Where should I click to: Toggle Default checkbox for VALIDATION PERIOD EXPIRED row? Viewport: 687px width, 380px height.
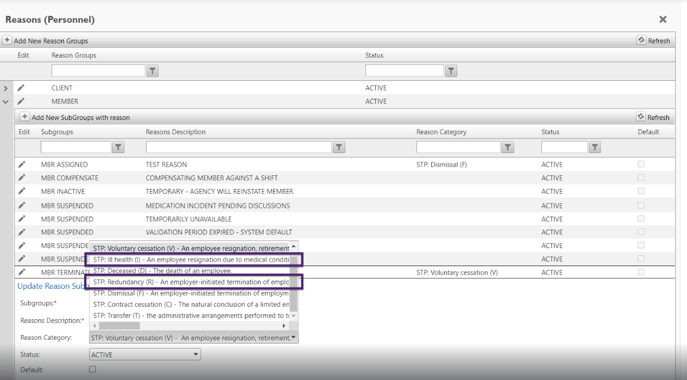coord(641,231)
